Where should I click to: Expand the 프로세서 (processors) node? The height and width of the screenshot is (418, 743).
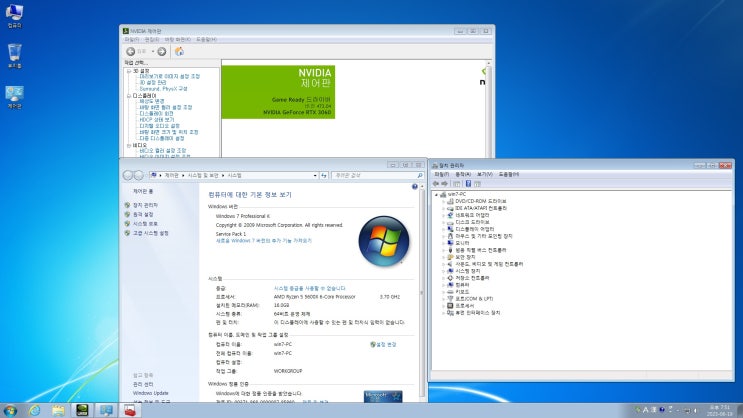[444, 306]
